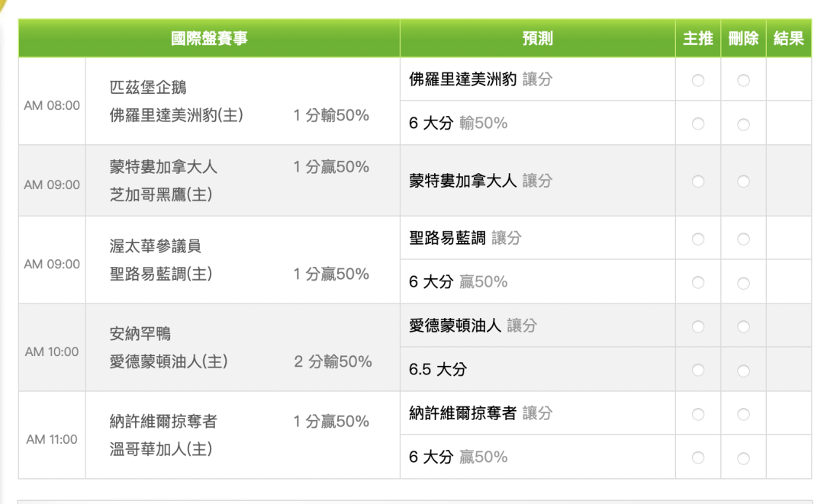Set 納許維爾掠奪者 讓分 for 刪除
The image size is (824, 504).
click(743, 414)
